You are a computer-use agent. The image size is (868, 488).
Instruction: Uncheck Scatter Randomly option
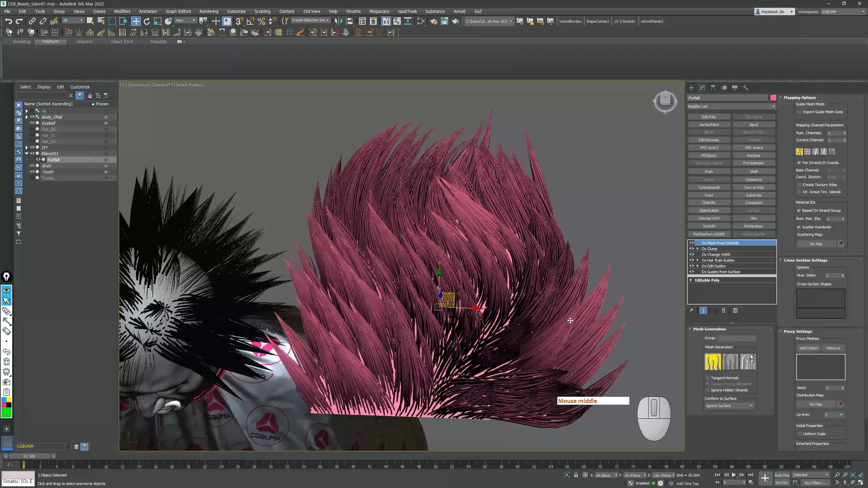[799, 227]
